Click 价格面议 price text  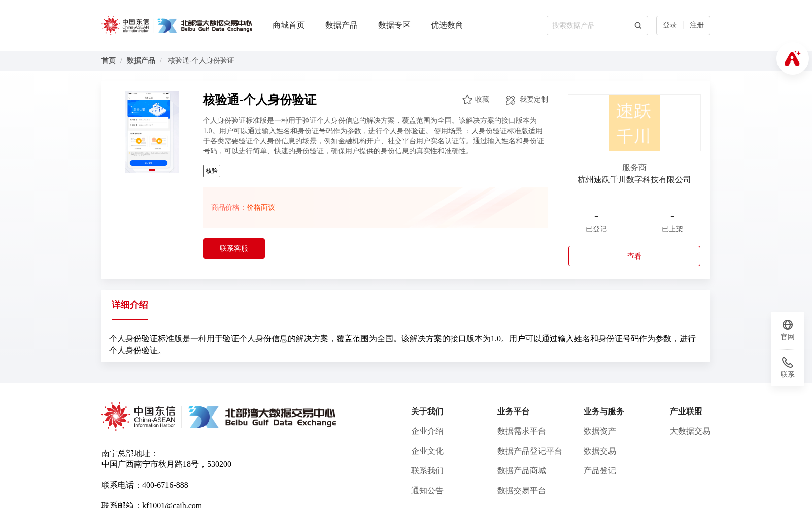pos(261,208)
